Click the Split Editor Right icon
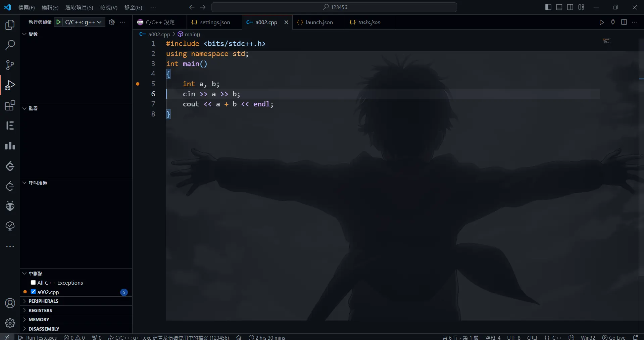The image size is (644, 340). (624, 22)
